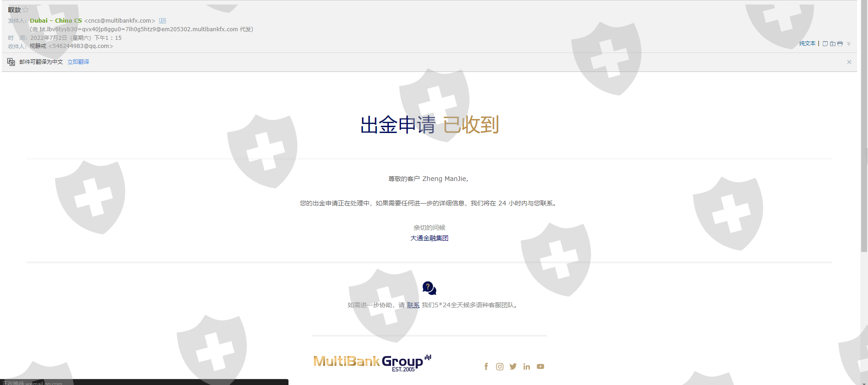Screen dimensions: 868x385
Task: Click sender address cncs@multibankfx.com
Action: [x=120, y=21]
